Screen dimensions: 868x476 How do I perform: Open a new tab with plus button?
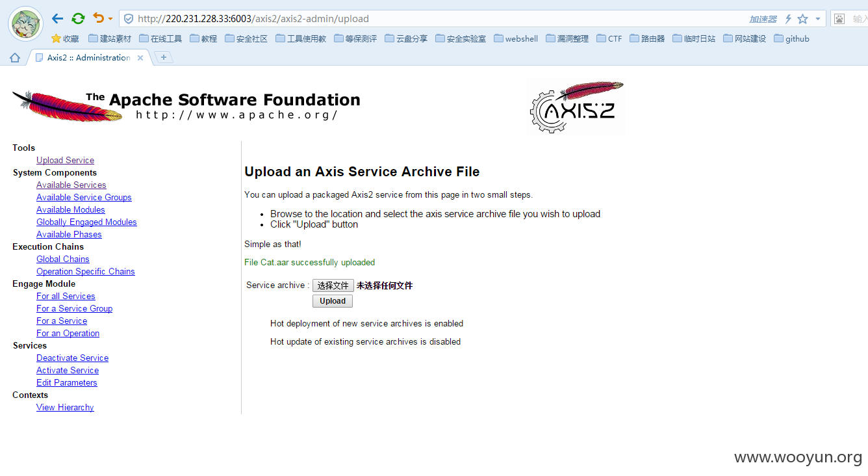click(x=164, y=57)
